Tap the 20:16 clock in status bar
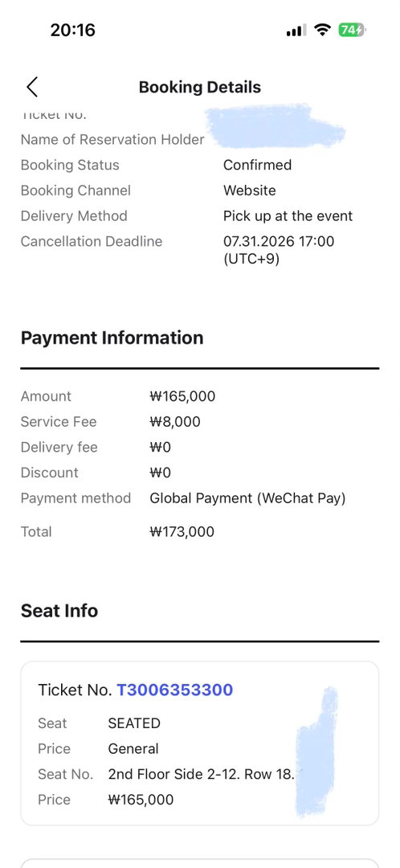Screen dimensions: 400x868 (x=73, y=30)
